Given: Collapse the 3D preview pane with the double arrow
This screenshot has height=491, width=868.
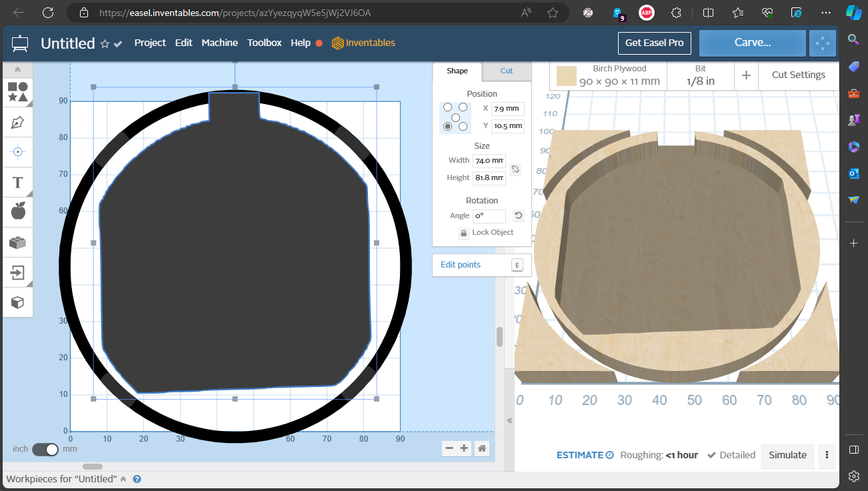Looking at the screenshot, I should tap(509, 421).
